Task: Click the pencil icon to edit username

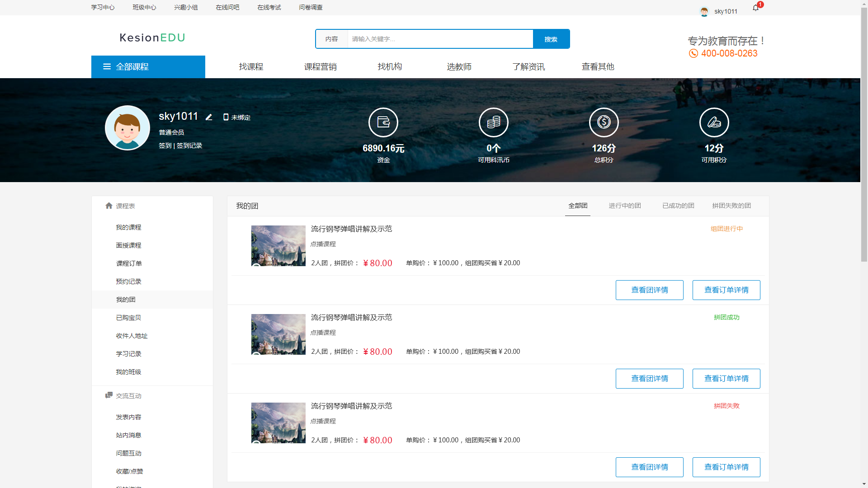Action: click(x=208, y=117)
